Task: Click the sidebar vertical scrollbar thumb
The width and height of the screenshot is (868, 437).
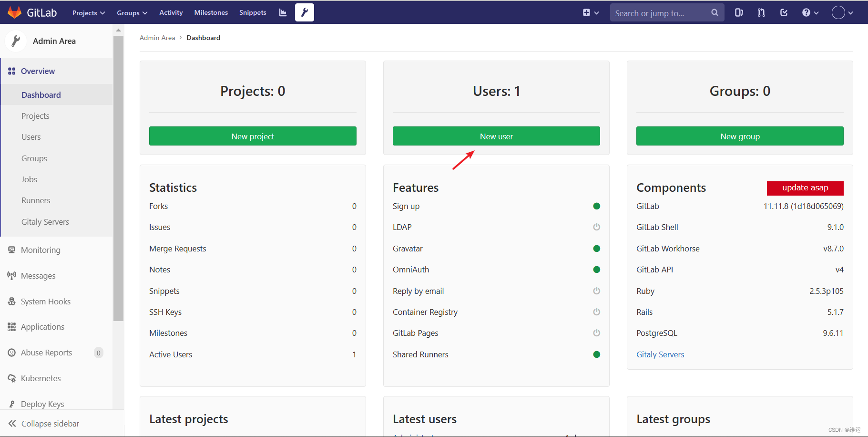Action: (x=118, y=178)
